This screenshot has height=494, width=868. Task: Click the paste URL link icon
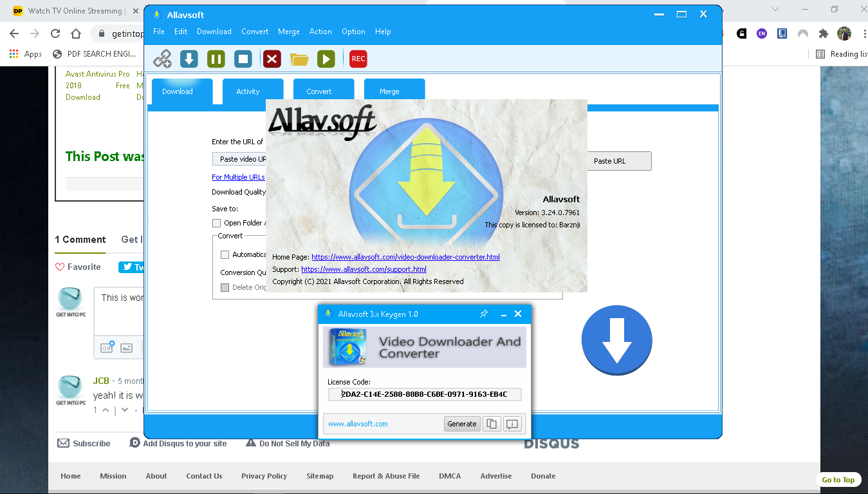tap(162, 59)
